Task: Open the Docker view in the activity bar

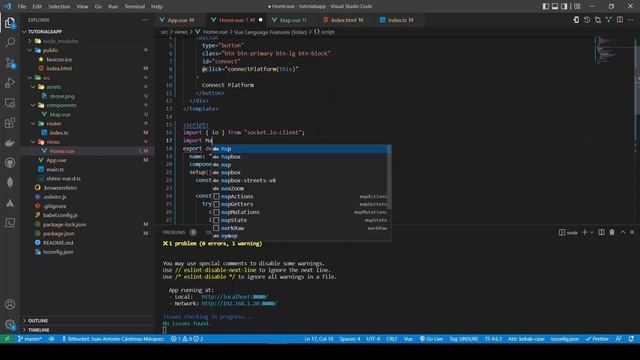Action: pos(10,143)
